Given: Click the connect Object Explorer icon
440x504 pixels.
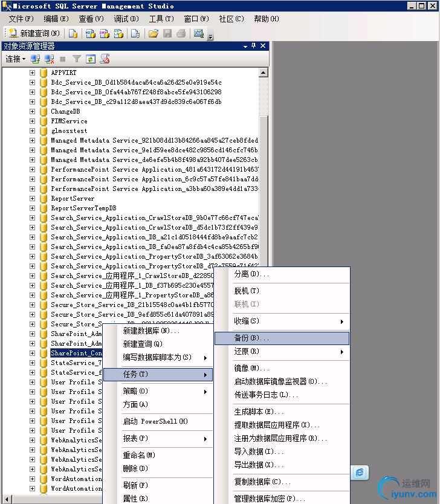Looking at the screenshot, I should [35, 59].
